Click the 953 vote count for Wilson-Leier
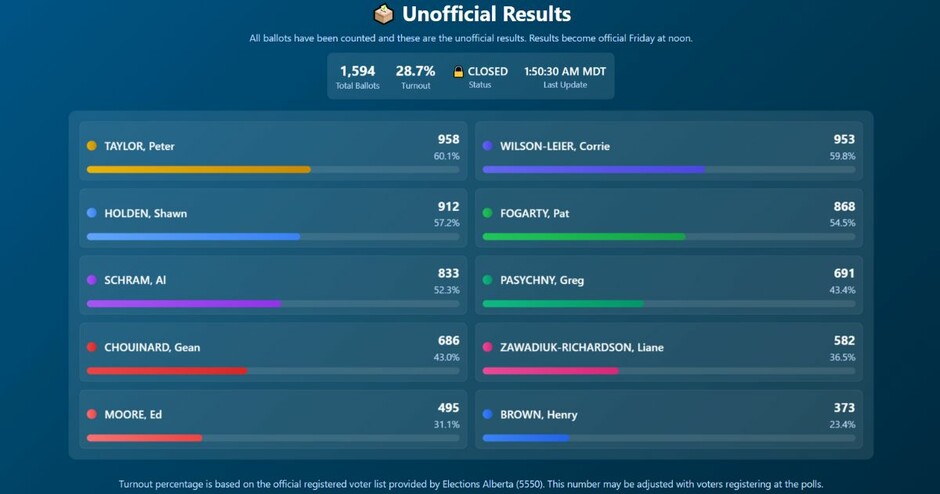Screen dimensions: 940x494 point(844,139)
